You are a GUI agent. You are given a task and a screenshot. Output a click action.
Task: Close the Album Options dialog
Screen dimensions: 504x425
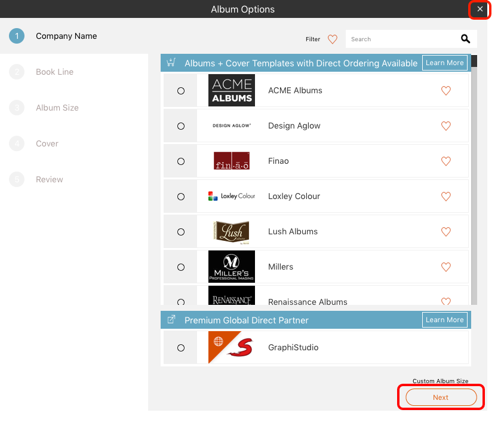[x=480, y=9]
